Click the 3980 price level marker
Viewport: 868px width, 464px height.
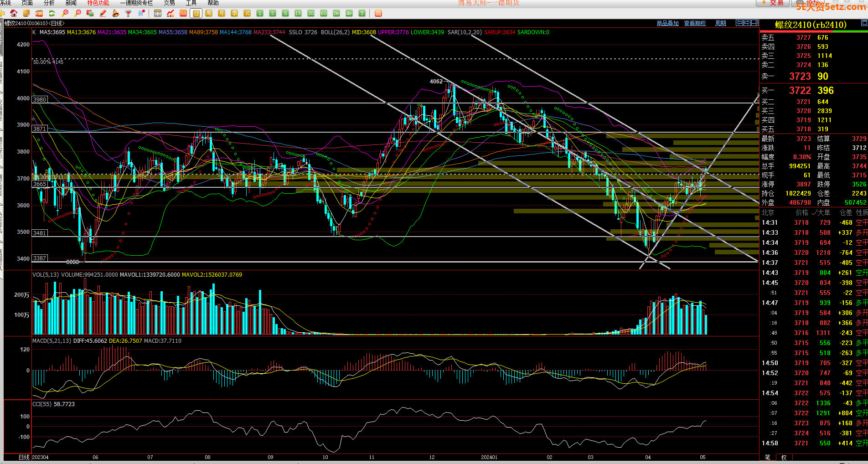click(x=40, y=99)
